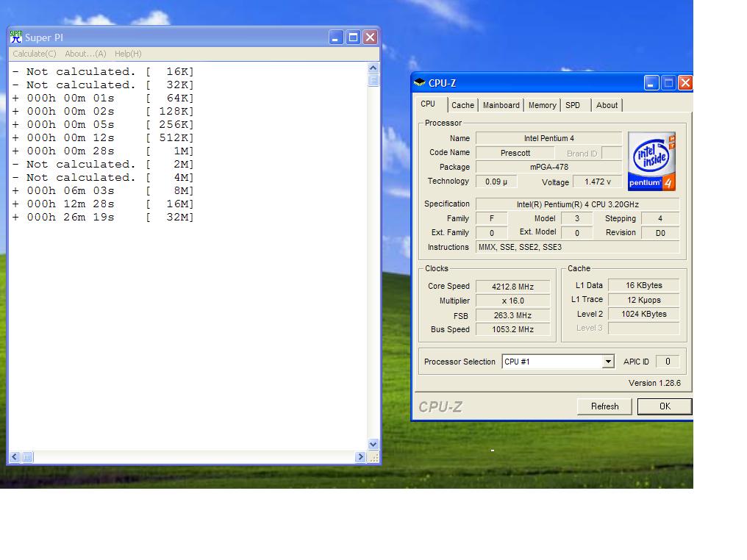Switch to the SPD tab

573,105
